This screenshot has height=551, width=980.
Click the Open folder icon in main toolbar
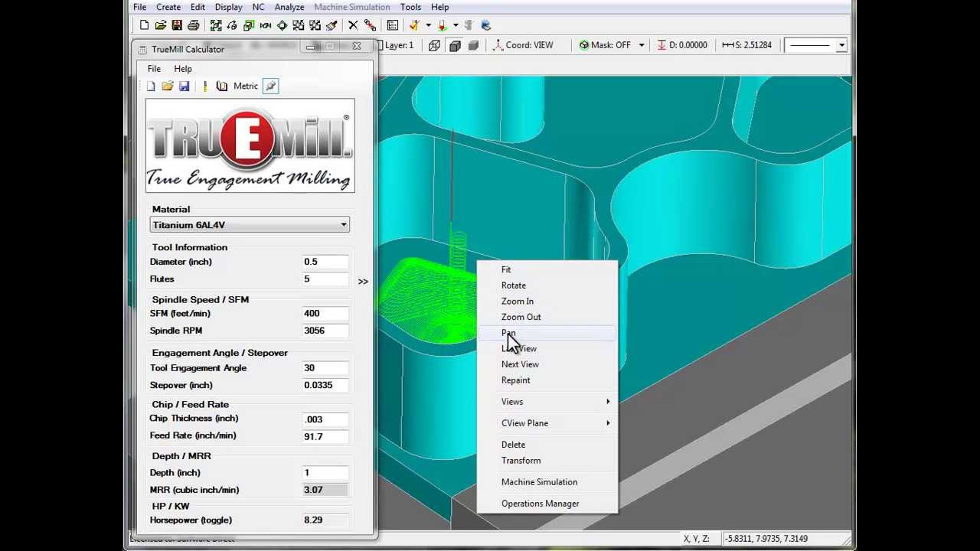click(160, 25)
